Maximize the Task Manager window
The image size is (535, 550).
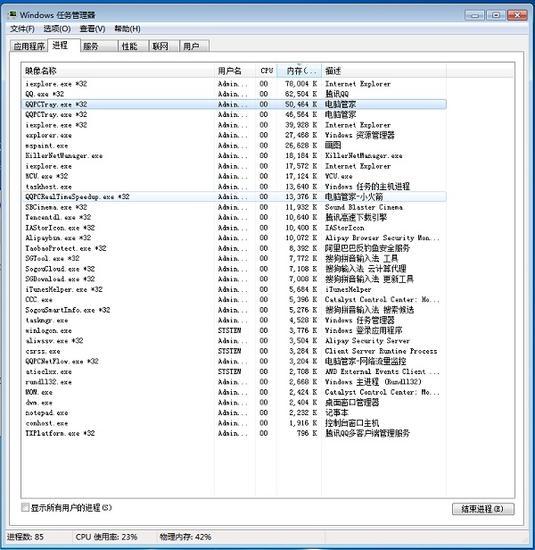tap(496, 15)
